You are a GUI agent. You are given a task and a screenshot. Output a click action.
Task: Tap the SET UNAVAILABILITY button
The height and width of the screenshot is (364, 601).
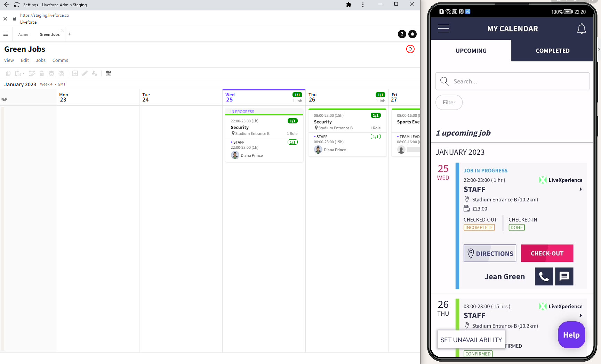click(471, 340)
